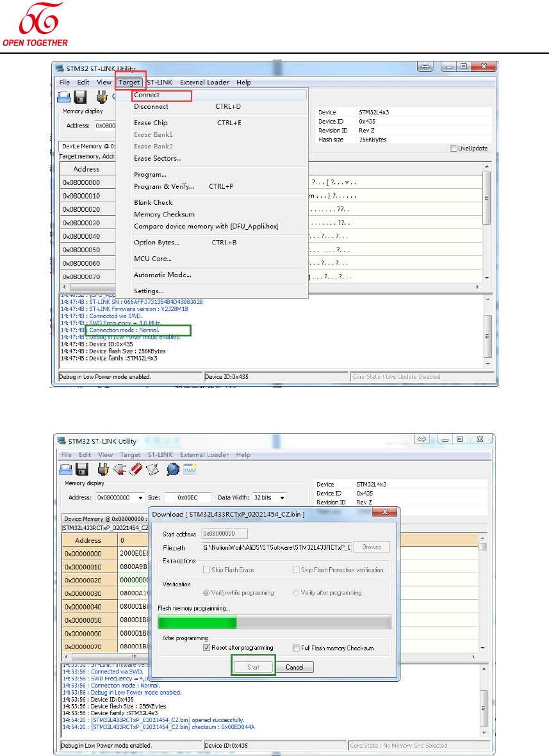Click the OPEN TOGETHER logo

pyautogui.click(x=36, y=24)
